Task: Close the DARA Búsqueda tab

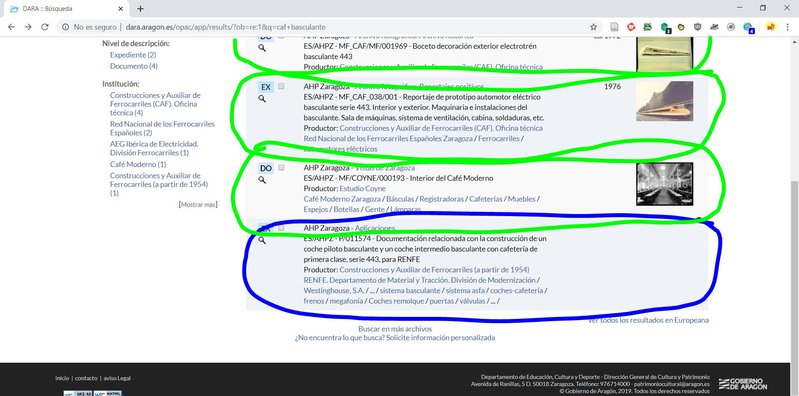Action: (121, 9)
